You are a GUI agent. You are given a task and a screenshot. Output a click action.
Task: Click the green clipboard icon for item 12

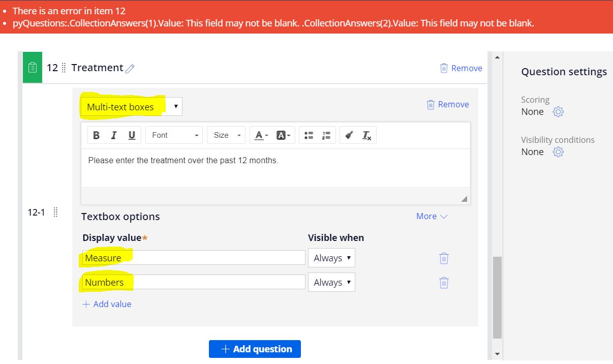point(33,67)
